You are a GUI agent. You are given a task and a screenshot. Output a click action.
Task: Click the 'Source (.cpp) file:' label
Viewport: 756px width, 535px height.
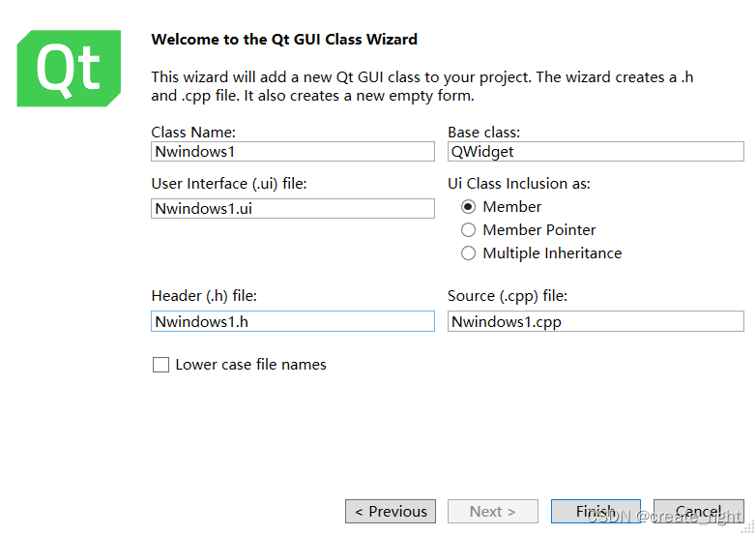tap(508, 296)
